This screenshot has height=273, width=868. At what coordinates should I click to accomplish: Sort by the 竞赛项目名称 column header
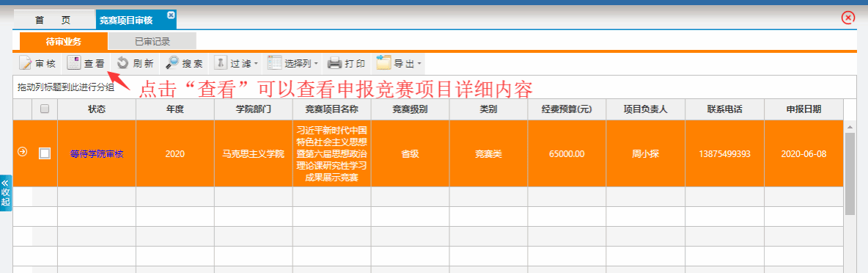tap(332, 109)
